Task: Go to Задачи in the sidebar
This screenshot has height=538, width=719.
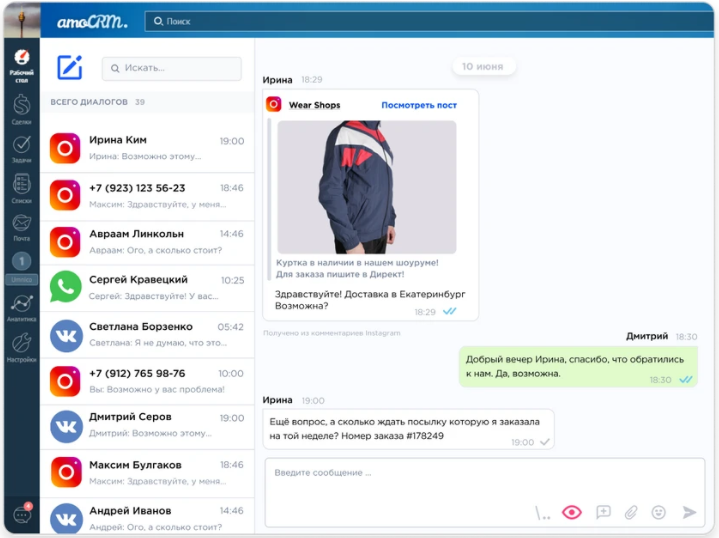Action: pyautogui.click(x=22, y=149)
